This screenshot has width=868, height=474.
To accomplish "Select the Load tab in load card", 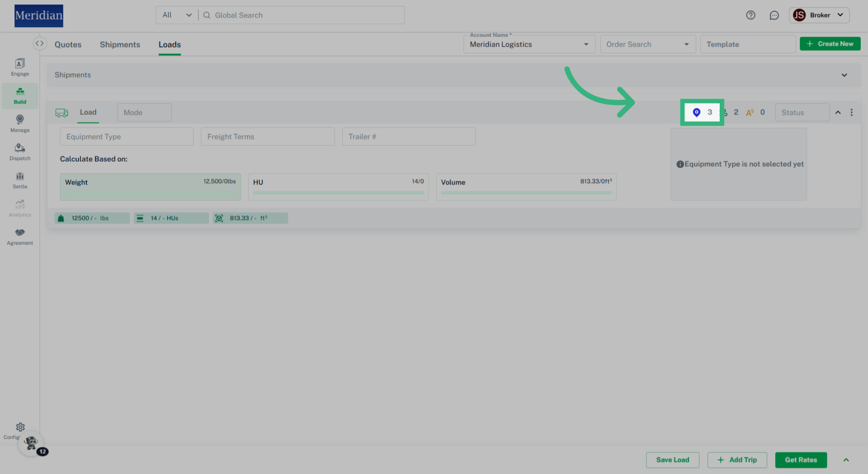I will pyautogui.click(x=88, y=112).
